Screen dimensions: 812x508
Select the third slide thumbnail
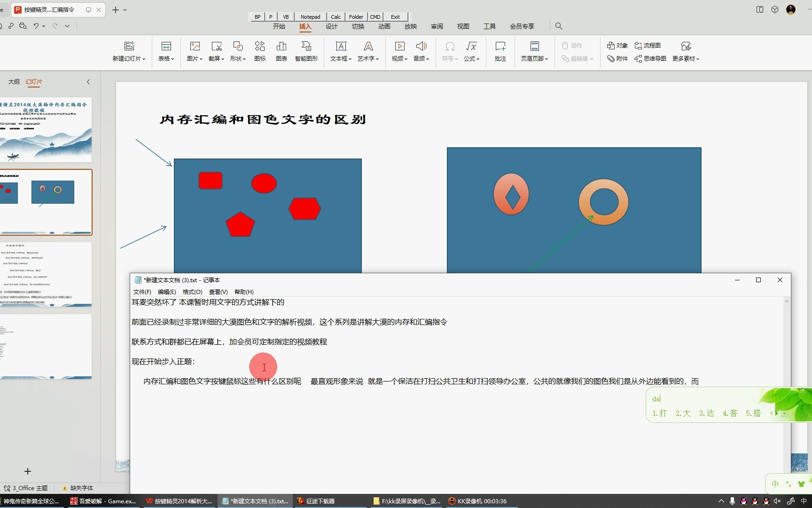pos(46,275)
